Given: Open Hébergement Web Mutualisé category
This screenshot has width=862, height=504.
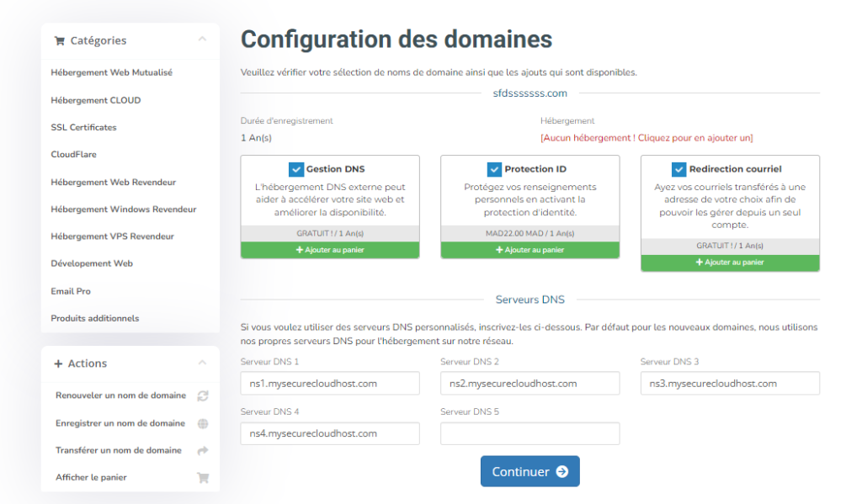Looking at the screenshot, I should (111, 72).
